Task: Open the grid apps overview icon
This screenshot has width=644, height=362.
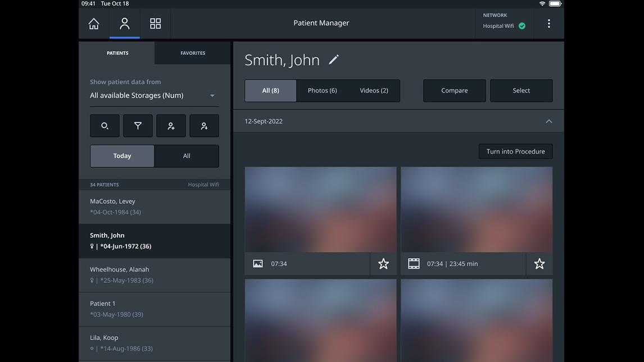Action: 155,24
